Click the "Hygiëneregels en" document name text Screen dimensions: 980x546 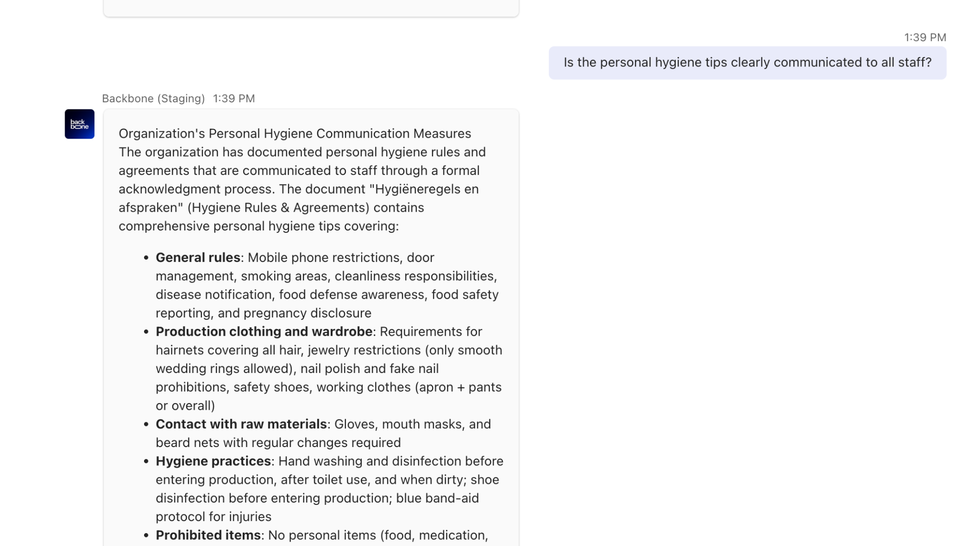coord(426,189)
